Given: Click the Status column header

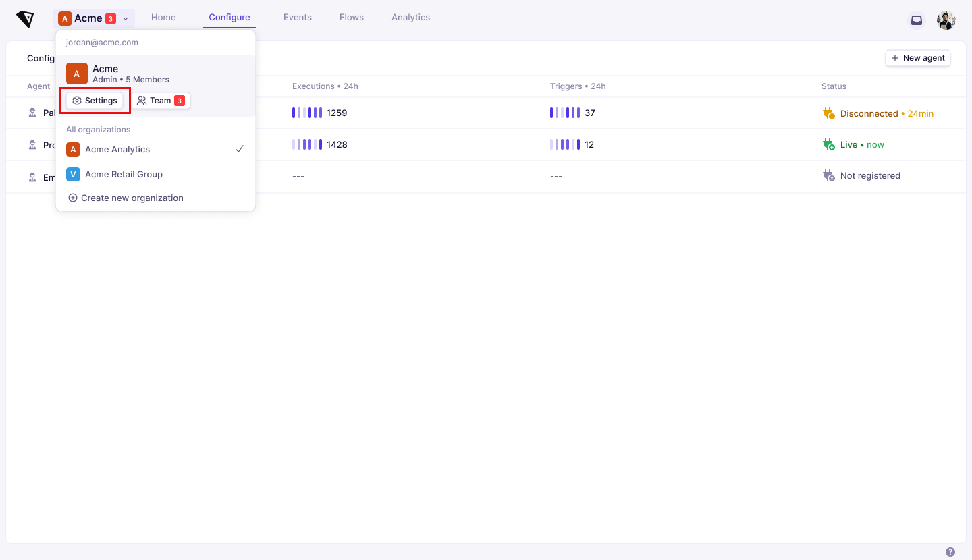Looking at the screenshot, I should coord(834,86).
